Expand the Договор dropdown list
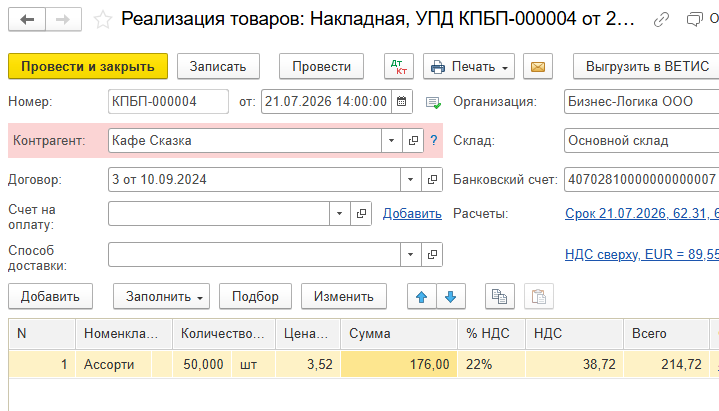 pyautogui.click(x=411, y=179)
